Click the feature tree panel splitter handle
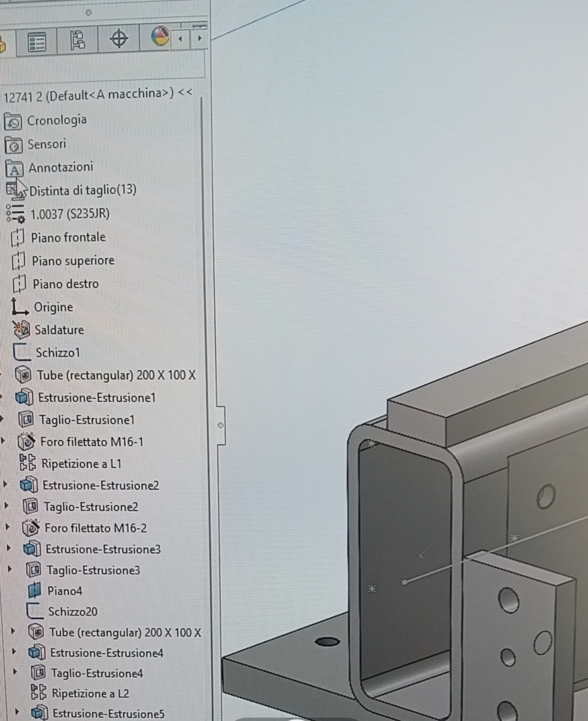 [221, 425]
